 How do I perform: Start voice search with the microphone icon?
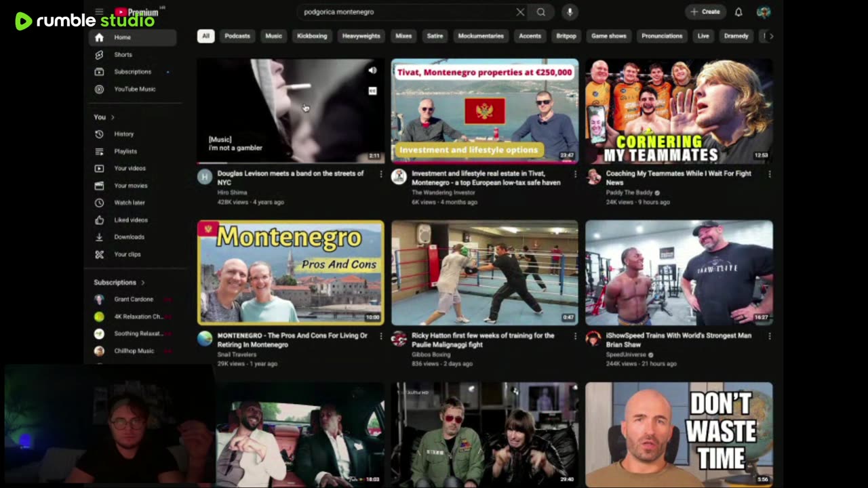570,12
